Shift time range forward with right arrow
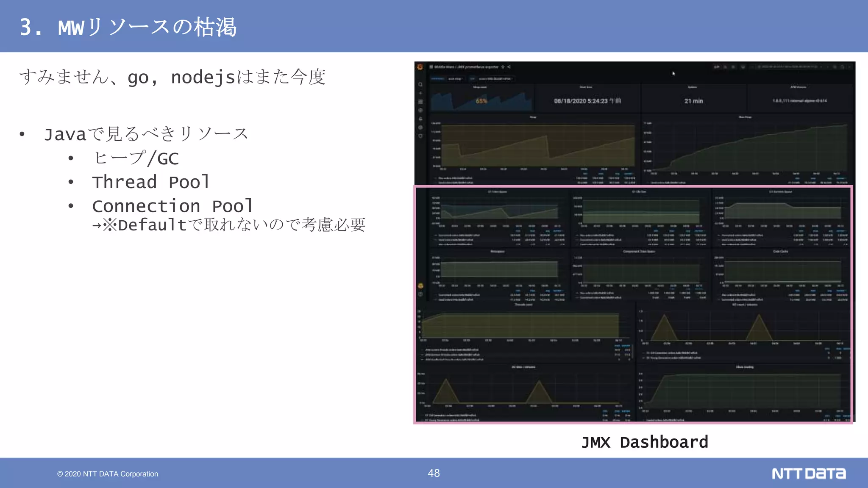Viewport: 868px width, 488px height. [828, 67]
